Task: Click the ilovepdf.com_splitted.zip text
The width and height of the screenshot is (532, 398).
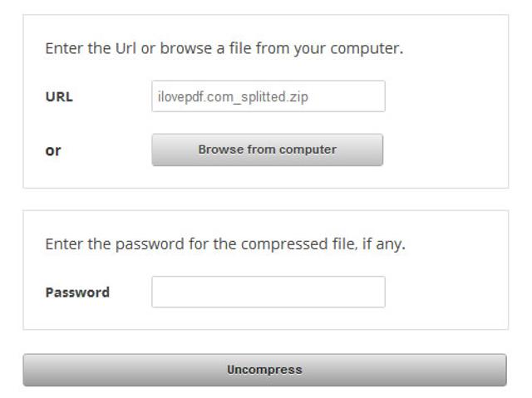Action: [233, 96]
